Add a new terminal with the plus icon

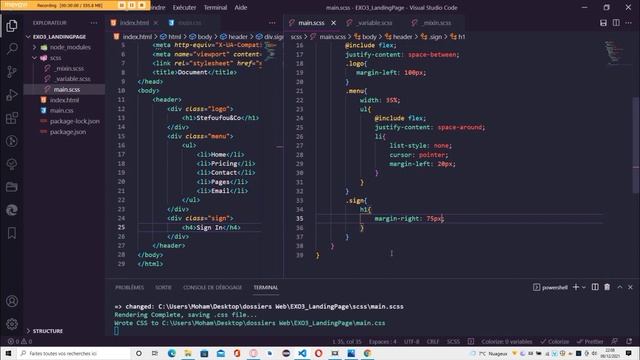click(x=576, y=287)
